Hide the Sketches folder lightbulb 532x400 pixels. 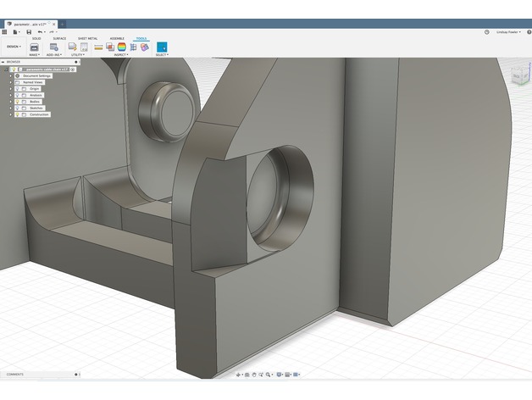[x=17, y=108]
